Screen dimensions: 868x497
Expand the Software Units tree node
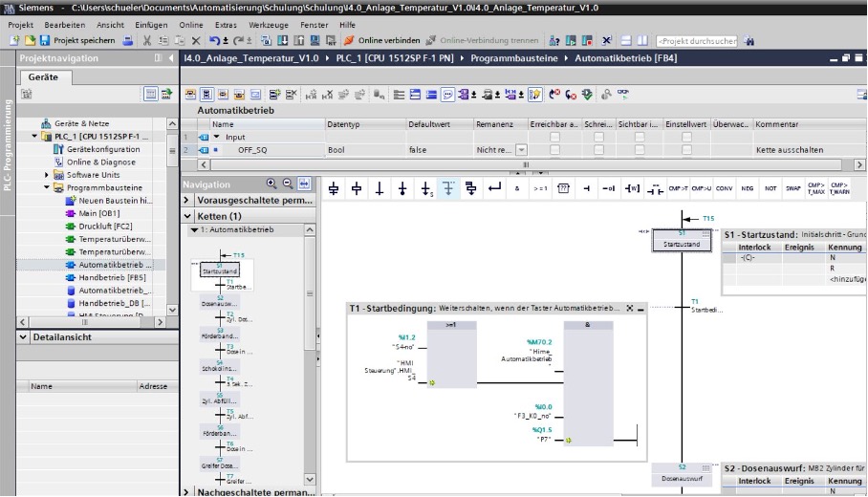click(x=47, y=175)
